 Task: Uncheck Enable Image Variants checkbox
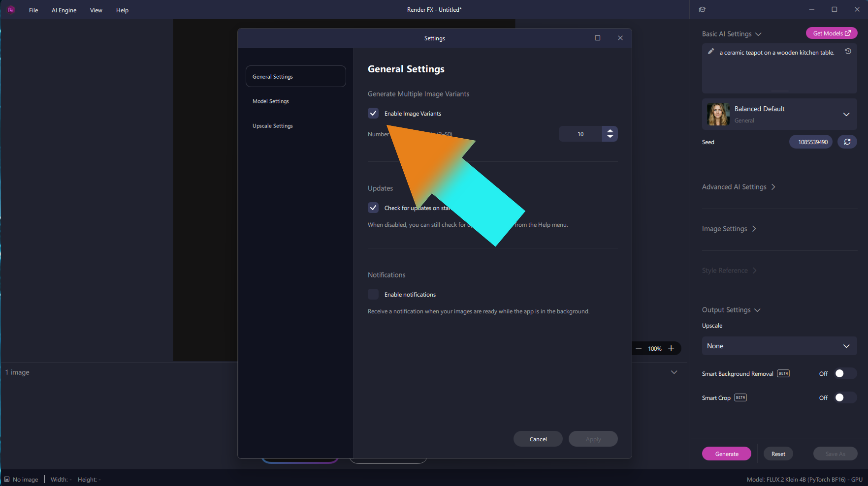pos(373,113)
